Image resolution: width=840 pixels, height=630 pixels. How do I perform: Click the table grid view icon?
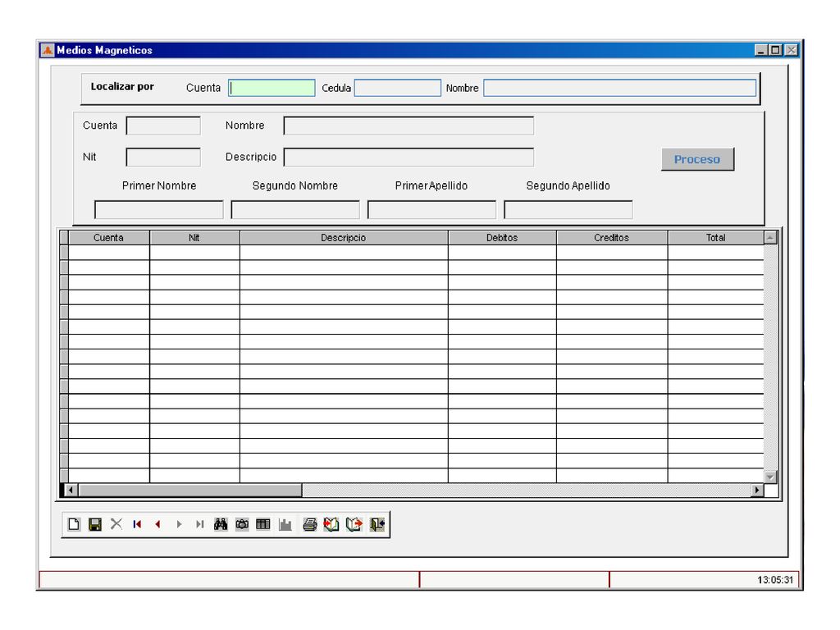tap(263, 524)
